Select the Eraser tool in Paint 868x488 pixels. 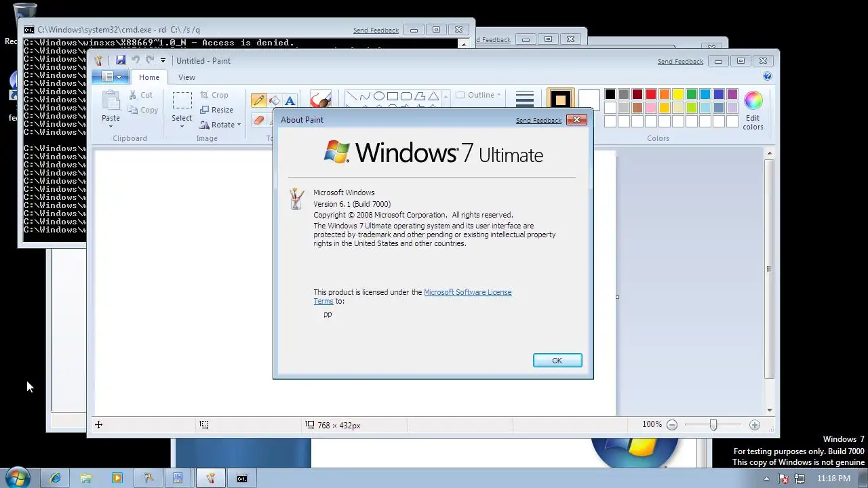[x=258, y=120]
